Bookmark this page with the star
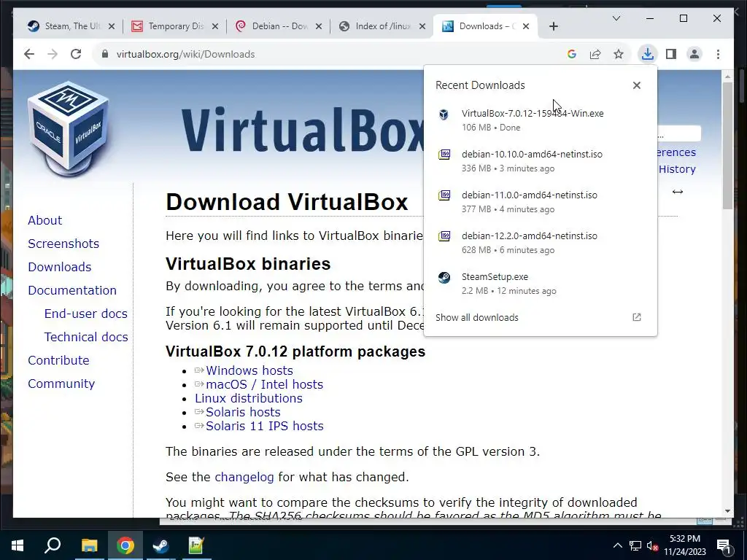Screen dimensions: 747x560 coord(619,54)
